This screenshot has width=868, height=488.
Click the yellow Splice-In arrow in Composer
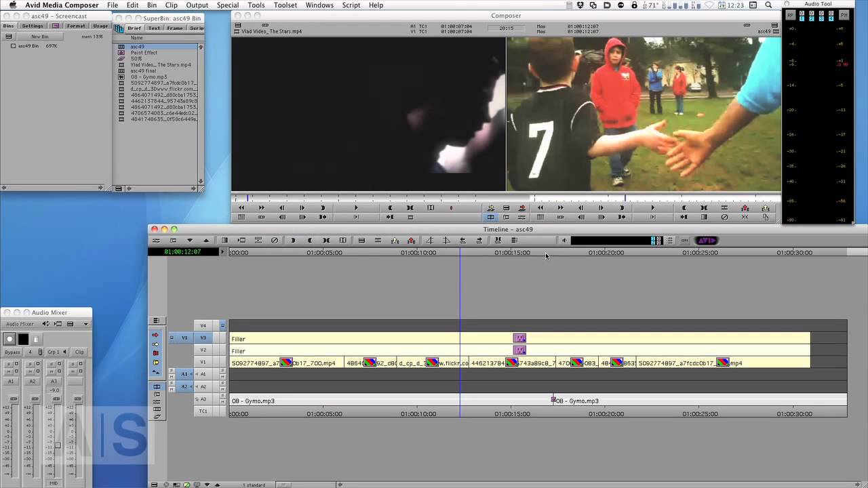tap(490, 208)
